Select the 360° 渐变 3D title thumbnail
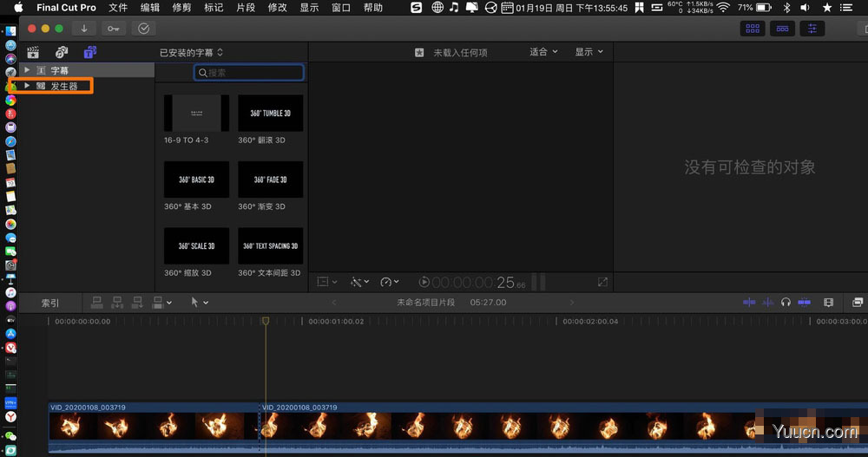868x457 pixels. 271,180
